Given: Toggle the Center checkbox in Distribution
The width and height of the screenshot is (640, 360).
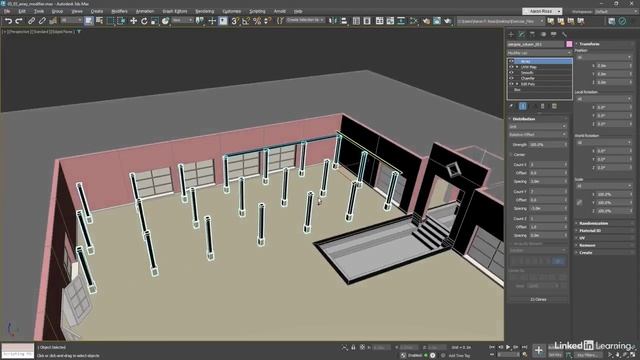Looking at the screenshot, I should [x=511, y=155].
